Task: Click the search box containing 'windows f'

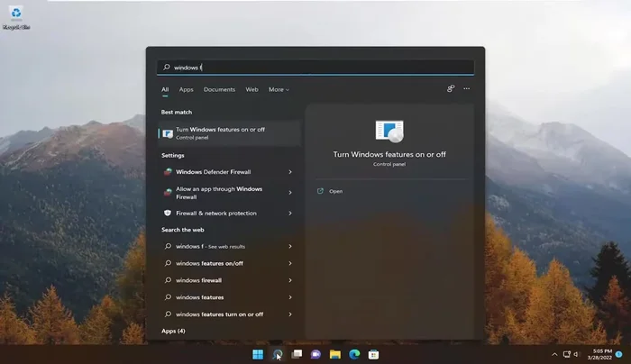Action: pos(315,68)
